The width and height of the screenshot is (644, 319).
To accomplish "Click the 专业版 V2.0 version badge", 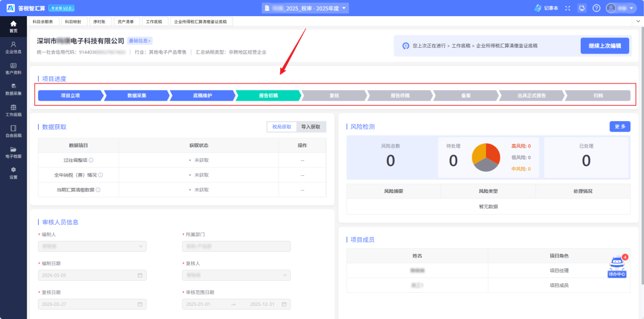I will click(61, 8).
